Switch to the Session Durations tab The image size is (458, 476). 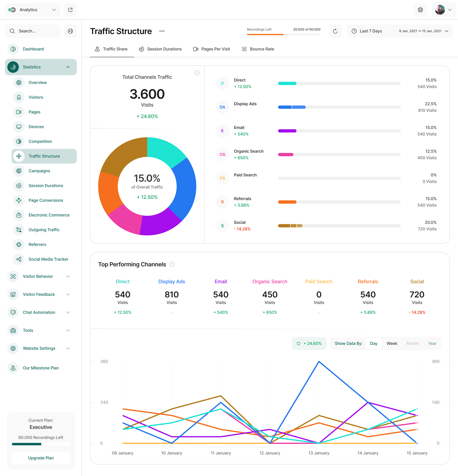[160, 49]
